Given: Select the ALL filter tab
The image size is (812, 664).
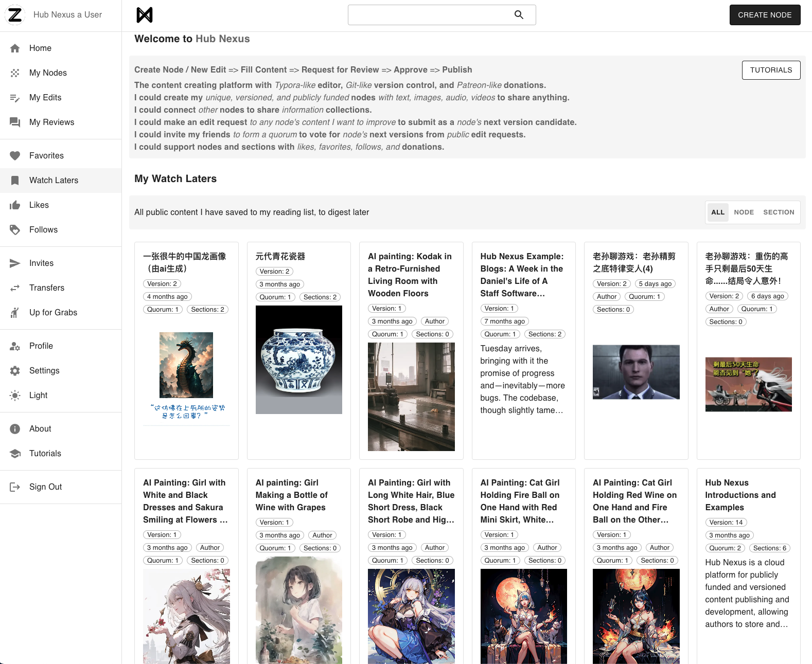Looking at the screenshot, I should 718,212.
